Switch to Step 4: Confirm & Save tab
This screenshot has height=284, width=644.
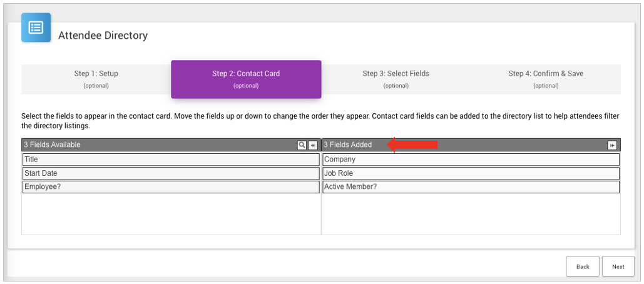click(x=546, y=79)
